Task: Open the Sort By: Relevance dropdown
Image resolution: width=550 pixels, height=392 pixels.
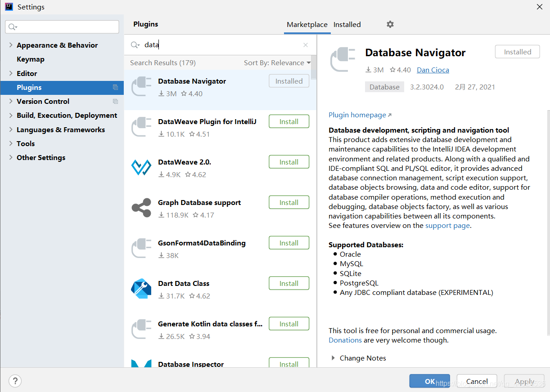Action: click(x=277, y=63)
